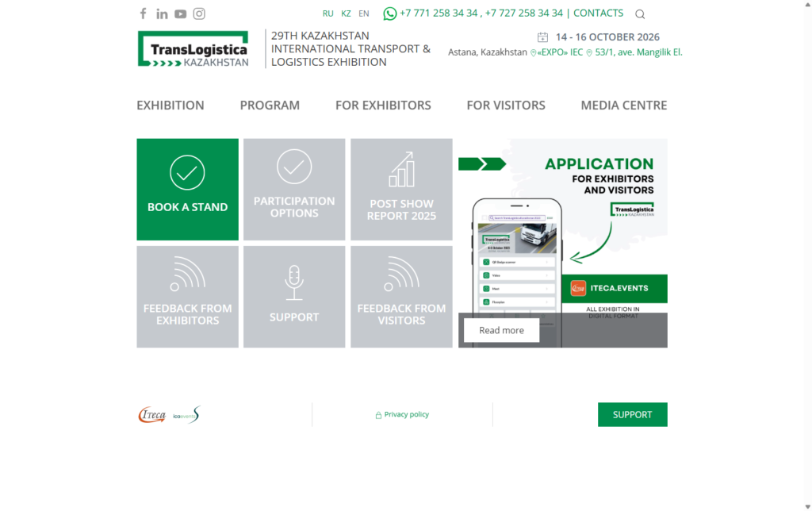
Task: Open the Facebook social icon
Action: pos(144,13)
